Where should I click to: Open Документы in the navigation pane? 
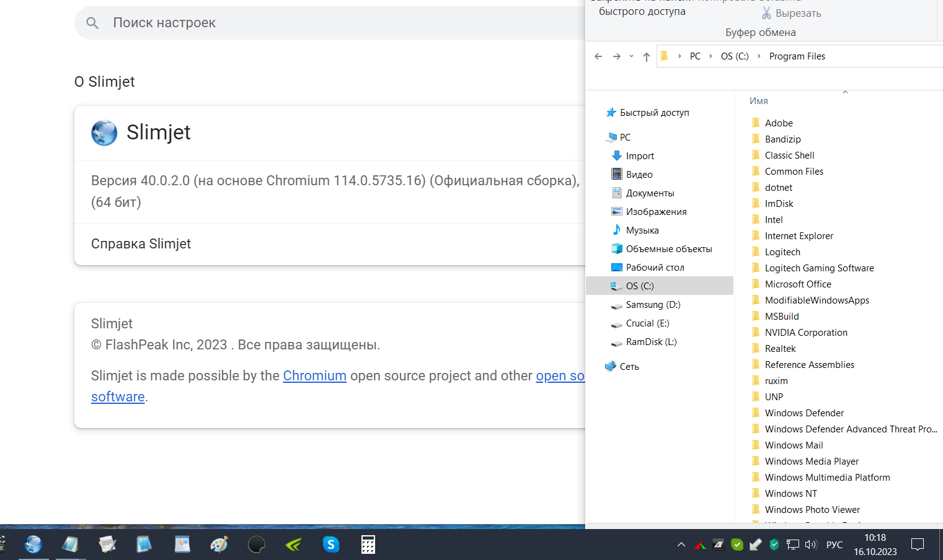click(x=650, y=193)
